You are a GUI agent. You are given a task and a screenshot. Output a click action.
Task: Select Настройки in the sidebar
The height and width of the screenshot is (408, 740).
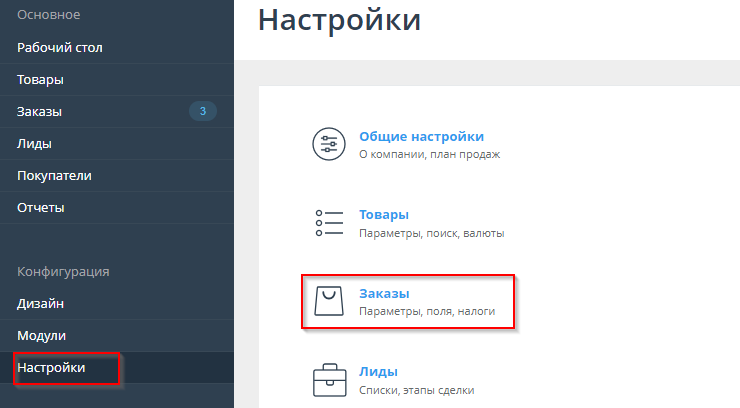tap(51, 368)
